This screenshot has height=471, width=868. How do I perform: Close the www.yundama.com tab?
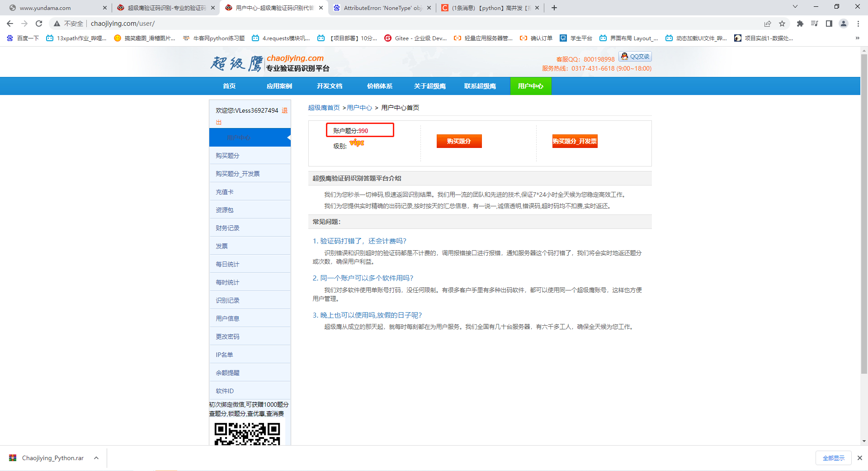point(105,8)
